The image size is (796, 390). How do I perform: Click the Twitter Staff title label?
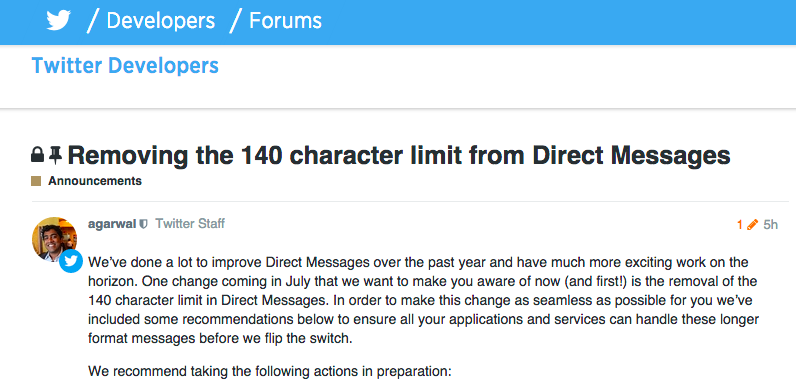[190, 223]
